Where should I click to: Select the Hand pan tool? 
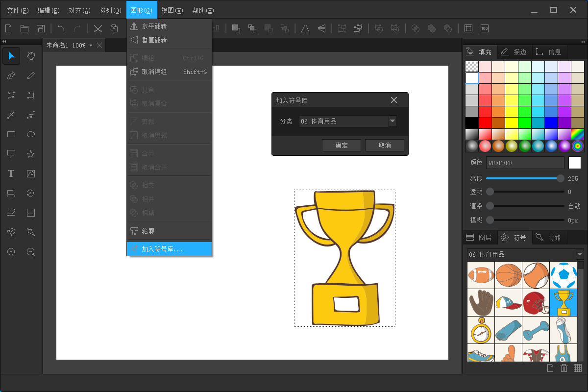(x=31, y=56)
